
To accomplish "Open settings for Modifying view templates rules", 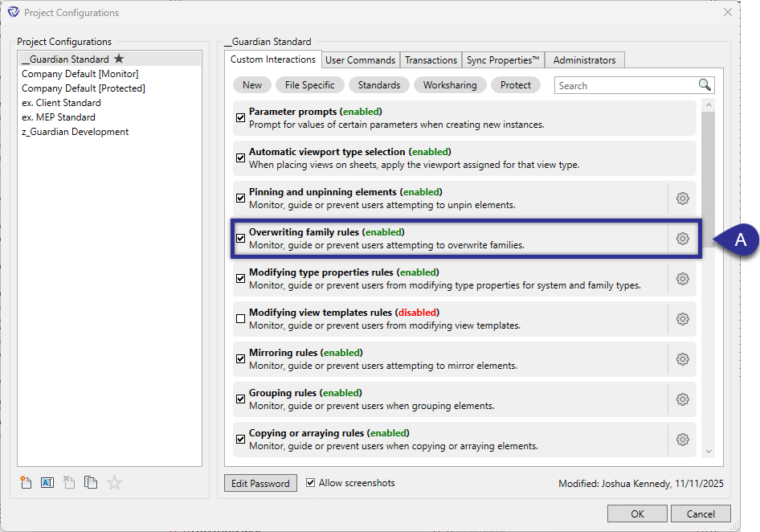I will pyautogui.click(x=682, y=318).
